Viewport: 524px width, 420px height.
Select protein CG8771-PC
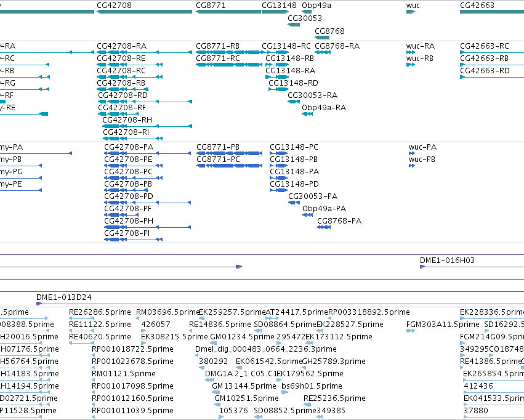coord(218,160)
